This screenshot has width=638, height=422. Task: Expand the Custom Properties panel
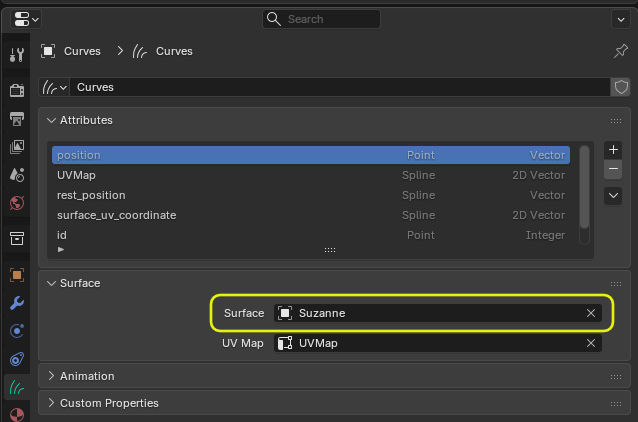pos(52,403)
